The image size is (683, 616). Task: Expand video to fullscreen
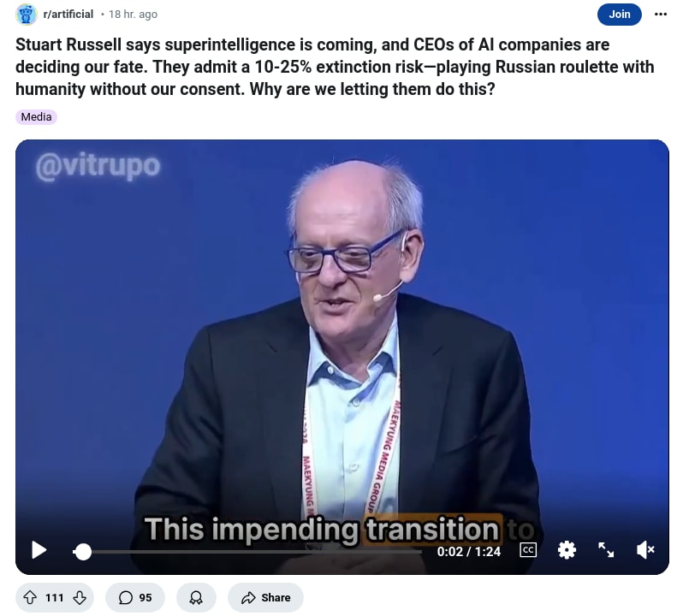[606, 550]
